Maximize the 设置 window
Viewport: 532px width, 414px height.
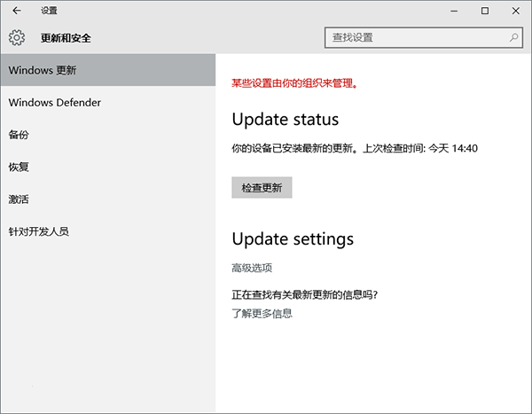(x=485, y=11)
